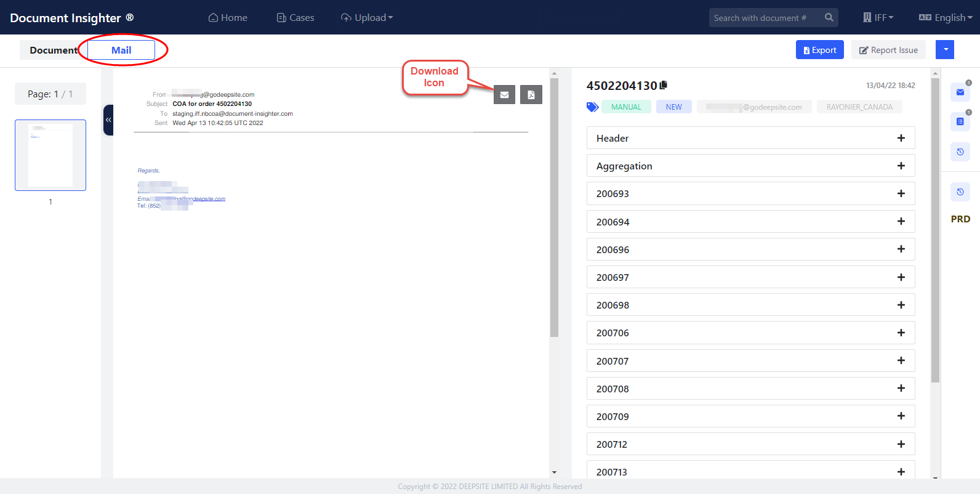The height and width of the screenshot is (494, 980).
Task: Expand the Aggregation section
Action: (901, 166)
